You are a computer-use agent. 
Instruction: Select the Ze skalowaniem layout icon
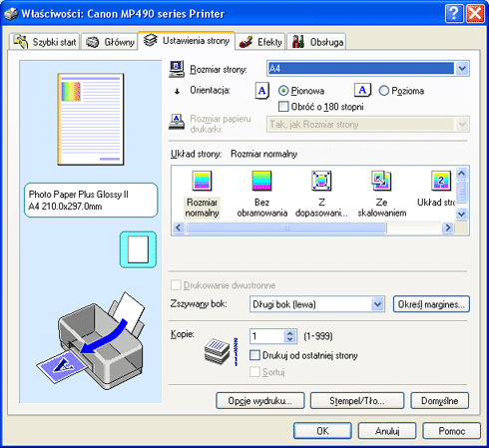[381, 181]
